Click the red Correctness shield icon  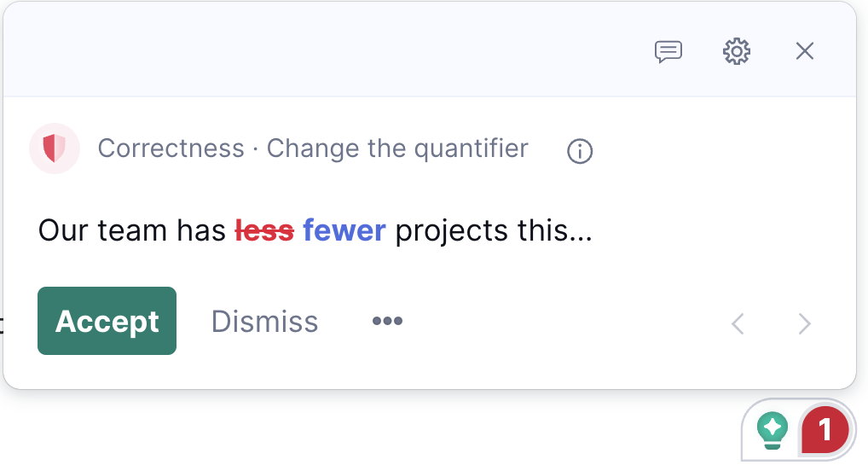pos(55,148)
